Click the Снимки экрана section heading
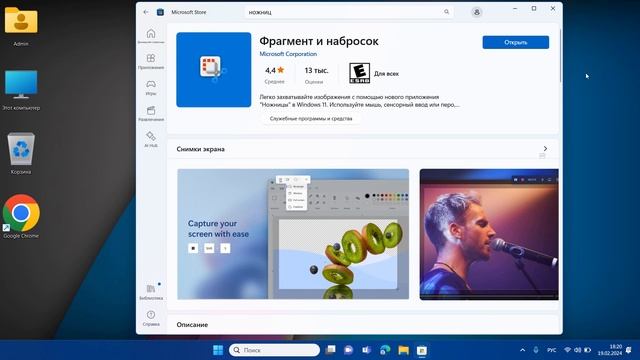 pyautogui.click(x=200, y=149)
